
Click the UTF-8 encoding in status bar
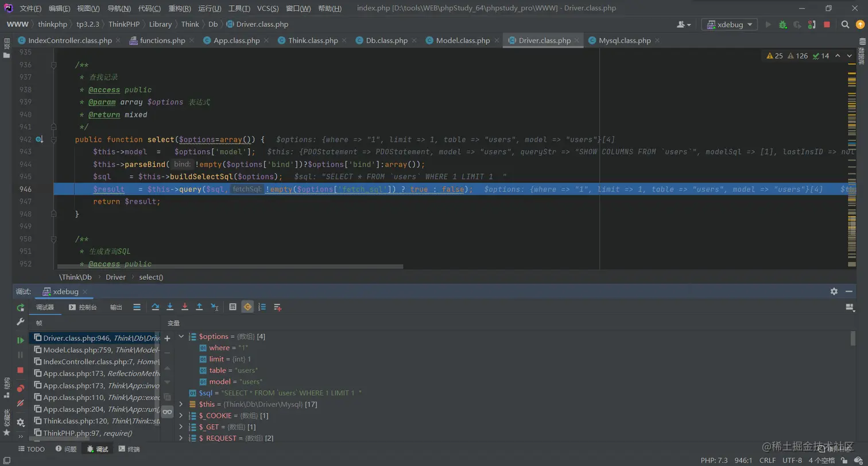click(792, 460)
